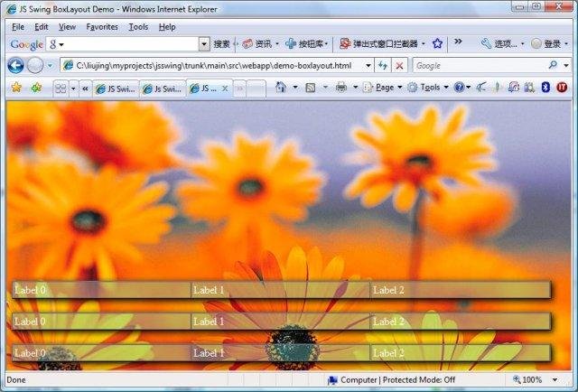Click the red IT round icon
Viewport: 578px width, 392px height.
(562, 88)
